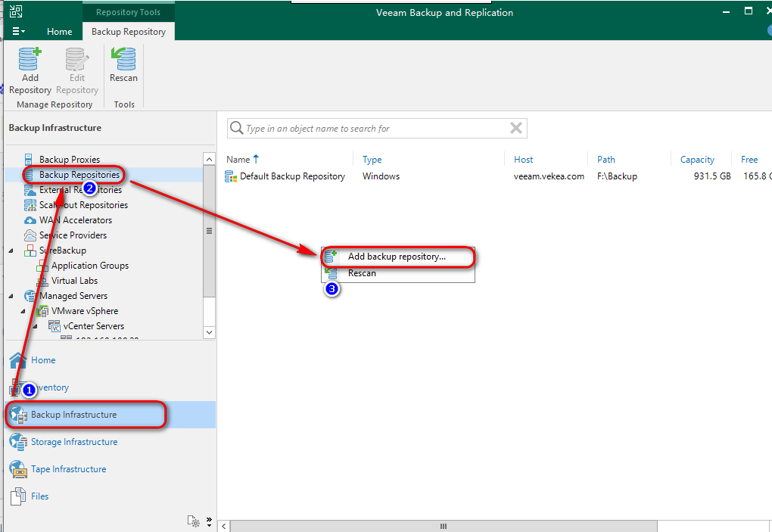Click the object name search field
This screenshot has width=772, height=532.
pyautogui.click(x=377, y=129)
